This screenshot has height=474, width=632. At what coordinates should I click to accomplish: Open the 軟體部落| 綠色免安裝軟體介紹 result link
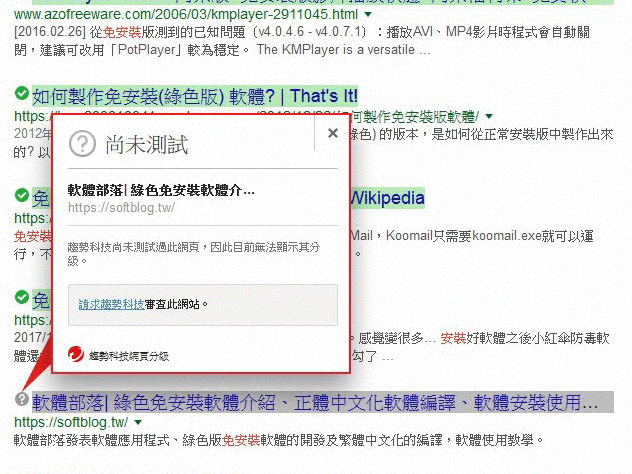(322, 402)
